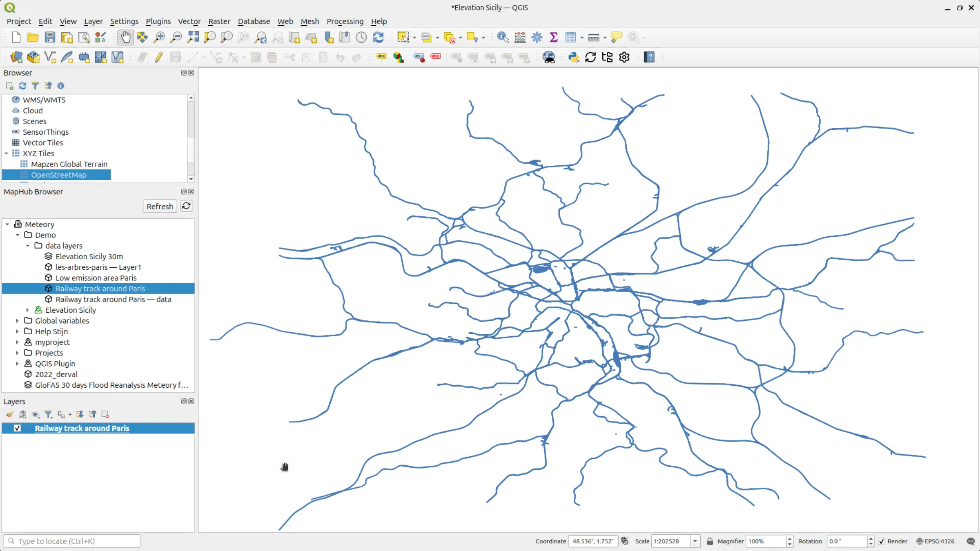The image size is (980, 551).
Task: Enable the Render checkbox
Action: coord(881,541)
